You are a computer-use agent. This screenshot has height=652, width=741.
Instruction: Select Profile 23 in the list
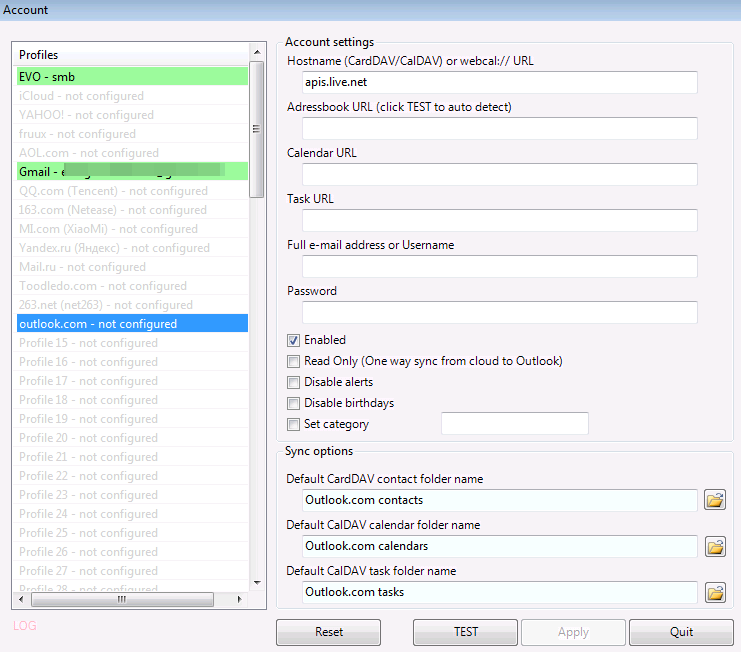pos(132,495)
